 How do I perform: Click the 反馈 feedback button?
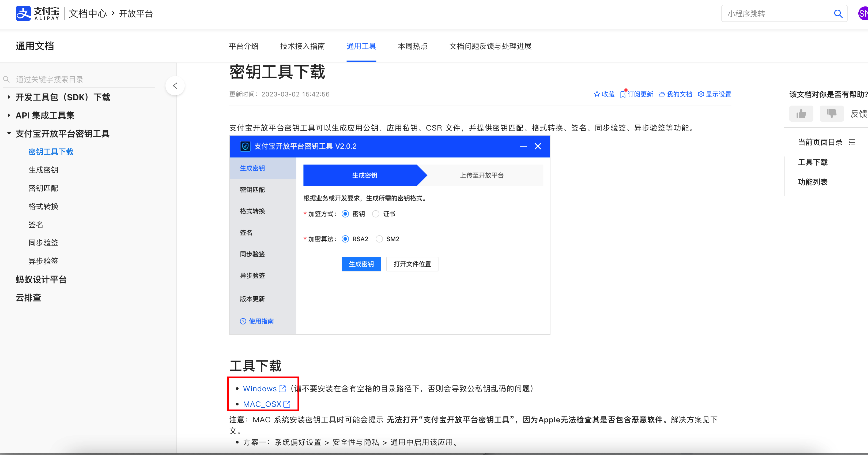(x=859, y=114)
